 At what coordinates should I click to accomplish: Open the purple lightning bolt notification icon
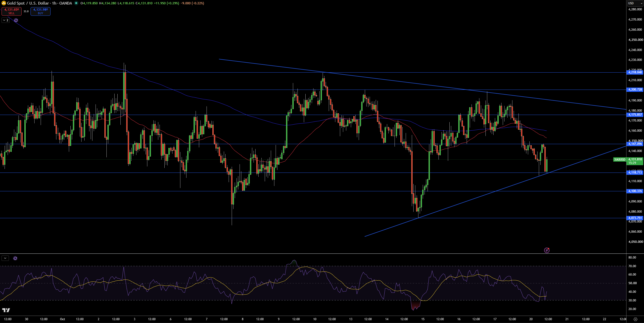(547, 250)
